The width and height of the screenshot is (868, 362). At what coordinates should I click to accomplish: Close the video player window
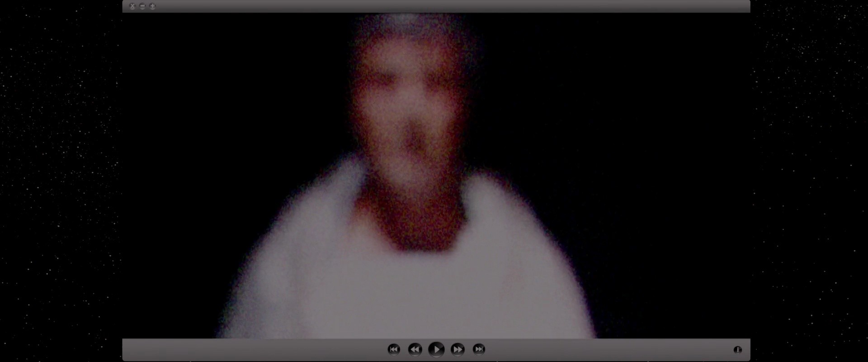click(x=132, y=6)
